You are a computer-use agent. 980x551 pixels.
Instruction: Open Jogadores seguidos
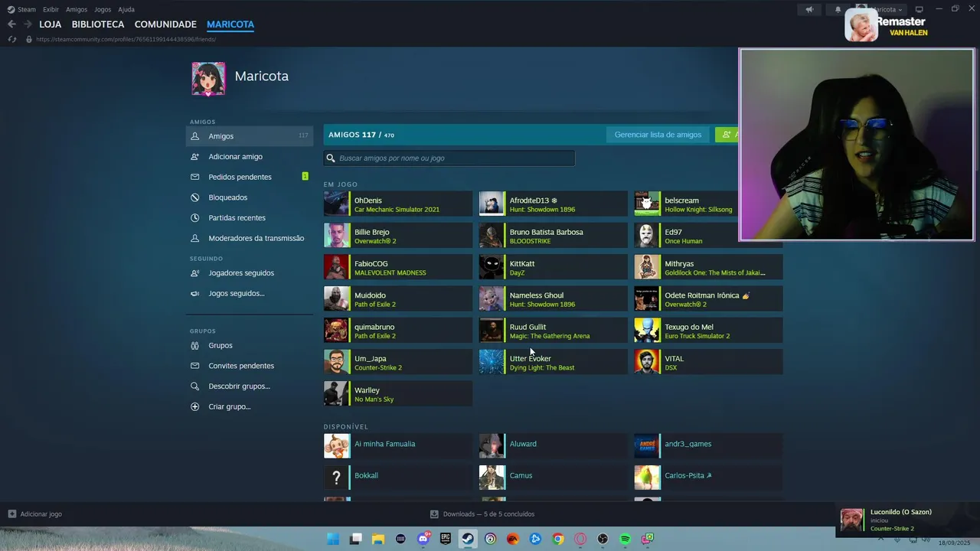pos(250,273)
